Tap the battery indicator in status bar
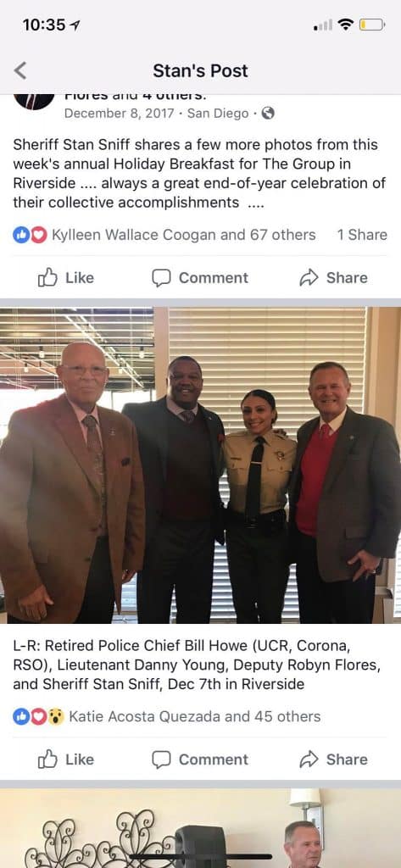 371,25
